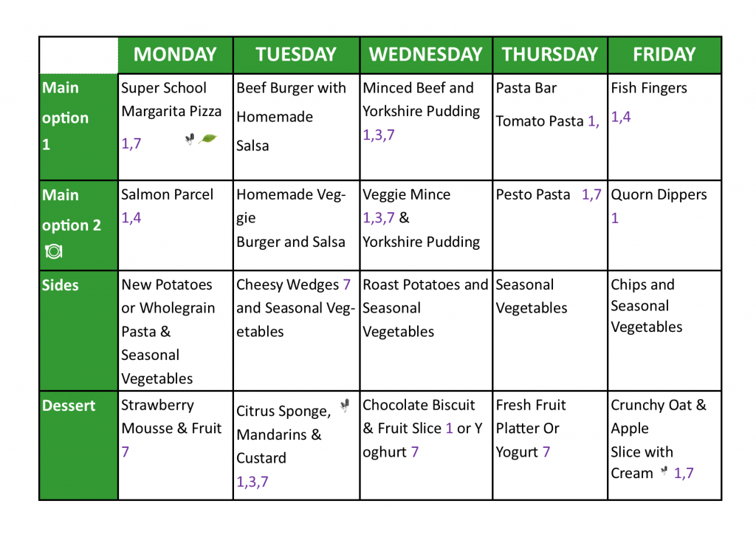
Task: Click the Fish Fingers menu entry
Action: point(649,88)
